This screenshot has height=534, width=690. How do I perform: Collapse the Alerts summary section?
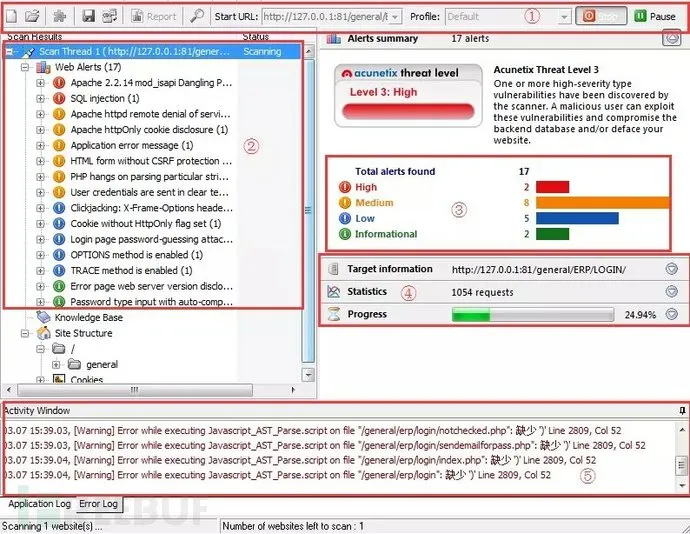[672, 38]
